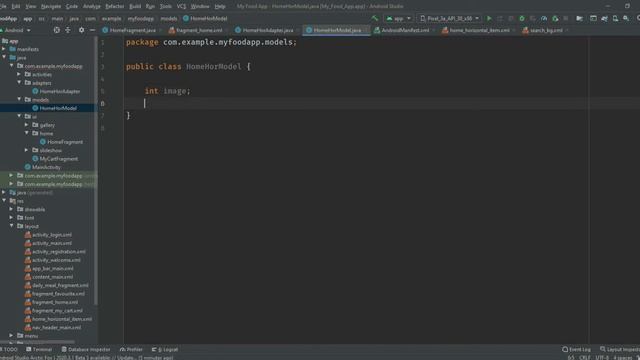Image resolution: width=640 pixels, height=360 pixels.
Task: Collapse the models package
Action: [19, 100]
